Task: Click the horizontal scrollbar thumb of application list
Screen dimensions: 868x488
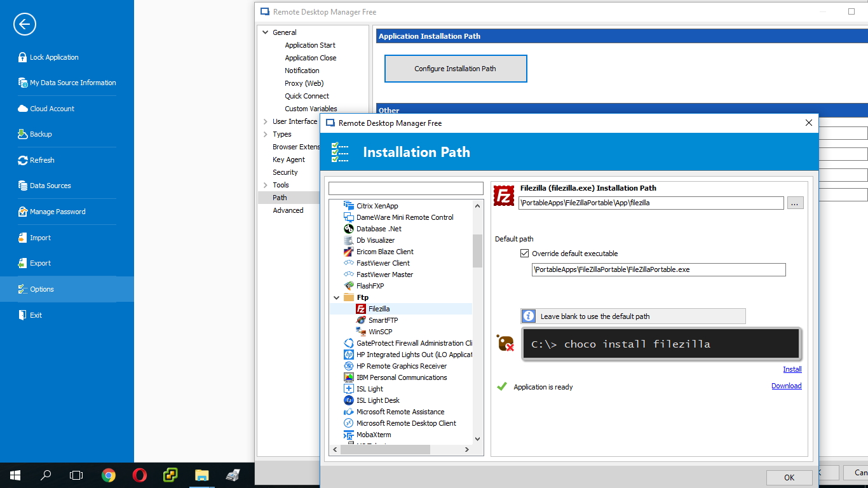Action: pos(386,449)
